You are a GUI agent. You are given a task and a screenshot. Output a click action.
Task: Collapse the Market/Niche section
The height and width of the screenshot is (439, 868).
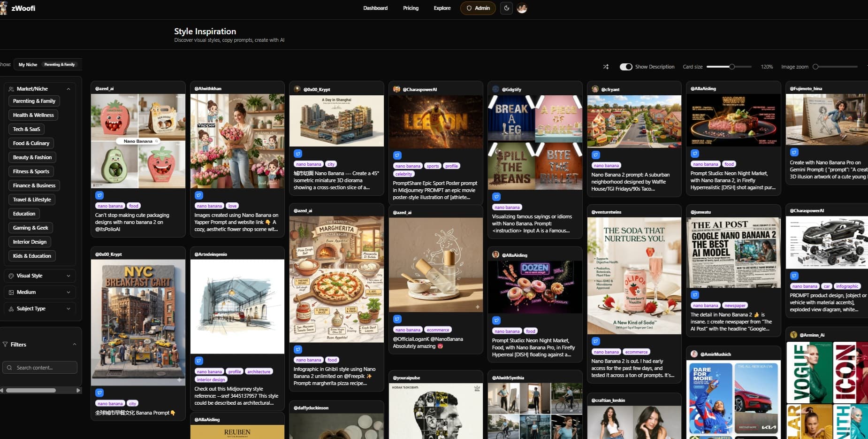[x=40, y=89]
